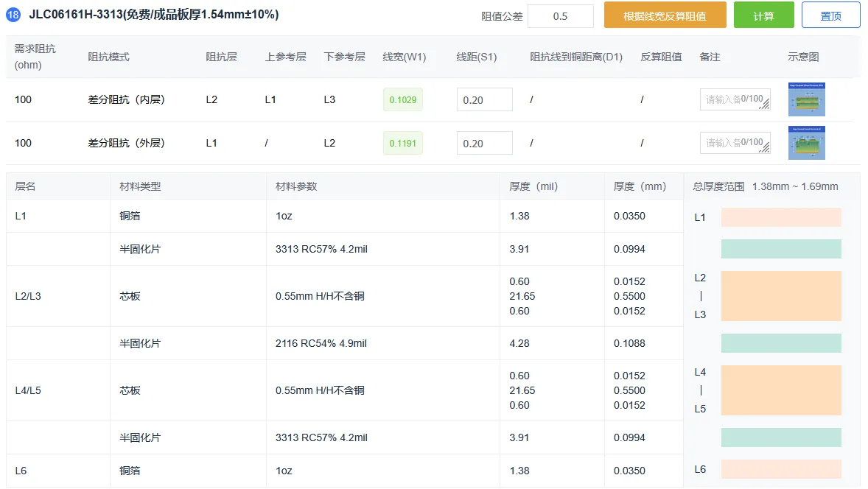Select the 4.28 mil thickness value
This screenshot has width=868, height=489.
tap(519, 343)
